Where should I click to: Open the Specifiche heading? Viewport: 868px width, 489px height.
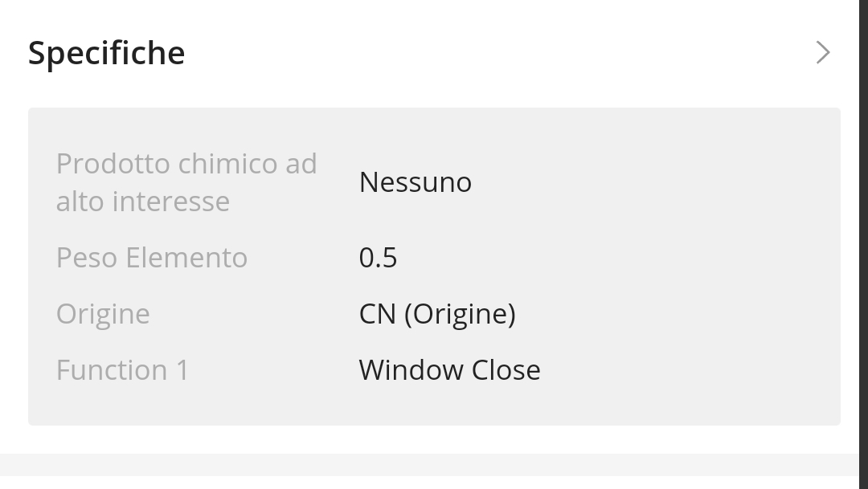(x=106, y=53)
